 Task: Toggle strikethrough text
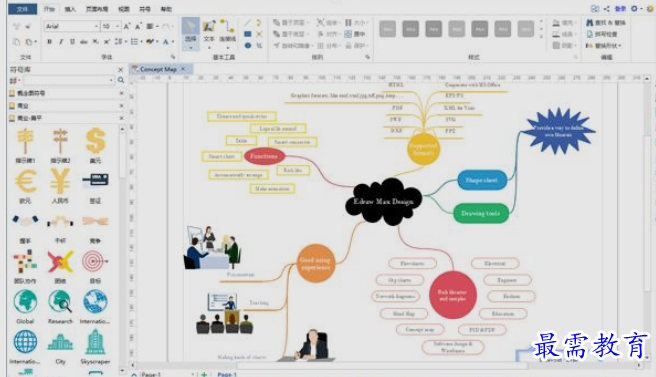[x=84, y=41]
